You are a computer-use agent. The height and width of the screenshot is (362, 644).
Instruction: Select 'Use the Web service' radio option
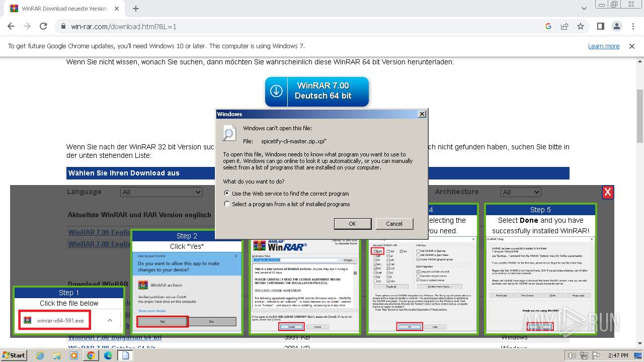[x=227, y=193]
